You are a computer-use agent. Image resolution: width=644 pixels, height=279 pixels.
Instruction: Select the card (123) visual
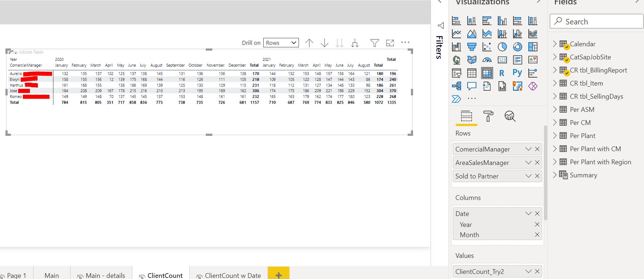click(502, 60)
